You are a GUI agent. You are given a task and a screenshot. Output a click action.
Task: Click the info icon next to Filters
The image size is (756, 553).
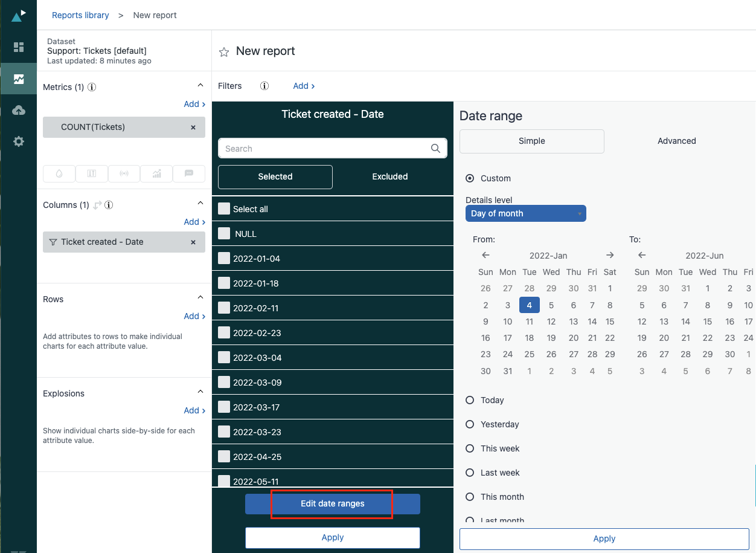(x=264, y=86)
